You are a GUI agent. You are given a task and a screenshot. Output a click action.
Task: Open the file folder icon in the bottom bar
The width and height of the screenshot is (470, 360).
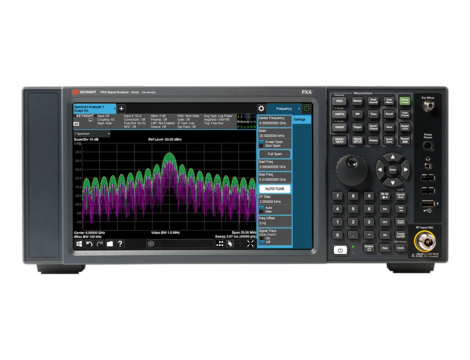coord(110,244)
